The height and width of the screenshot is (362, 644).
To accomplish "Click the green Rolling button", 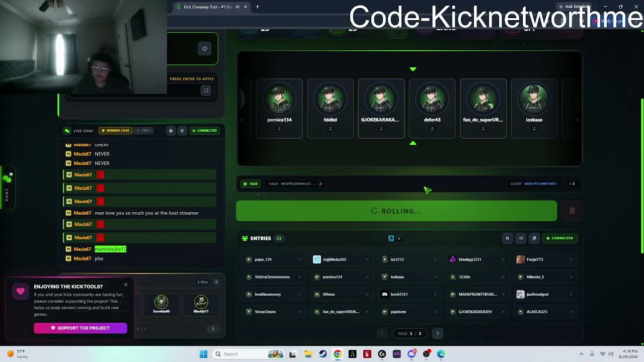I will (396, 211).
